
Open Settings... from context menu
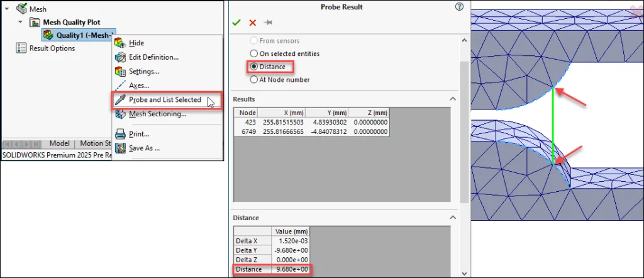click(144, 72)
